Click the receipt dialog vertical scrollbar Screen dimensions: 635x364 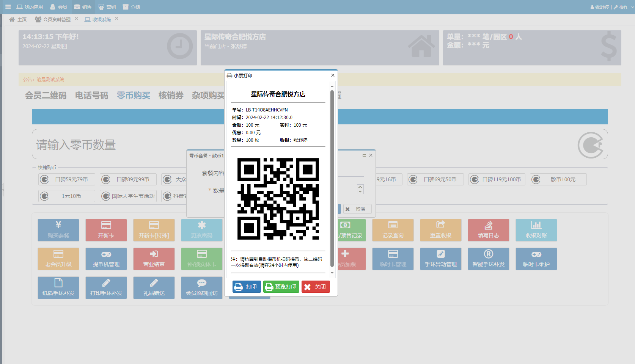332,178
